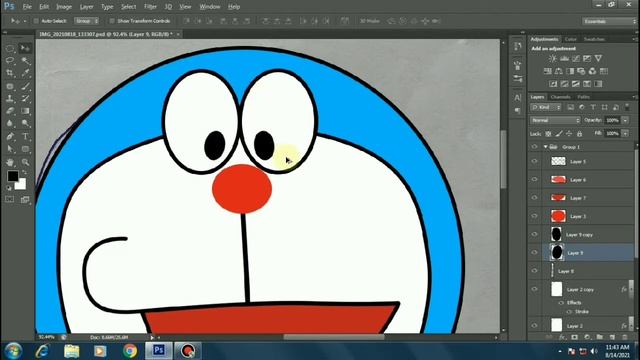The image size is (640, 360).
Task: Select the Pen tool
Action: point(10,136)
